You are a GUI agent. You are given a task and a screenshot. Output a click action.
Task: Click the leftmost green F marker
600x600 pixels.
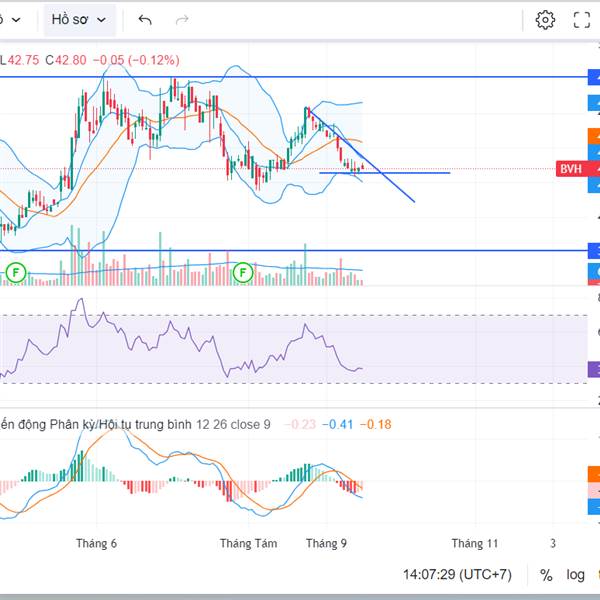(x=16, y=273)
